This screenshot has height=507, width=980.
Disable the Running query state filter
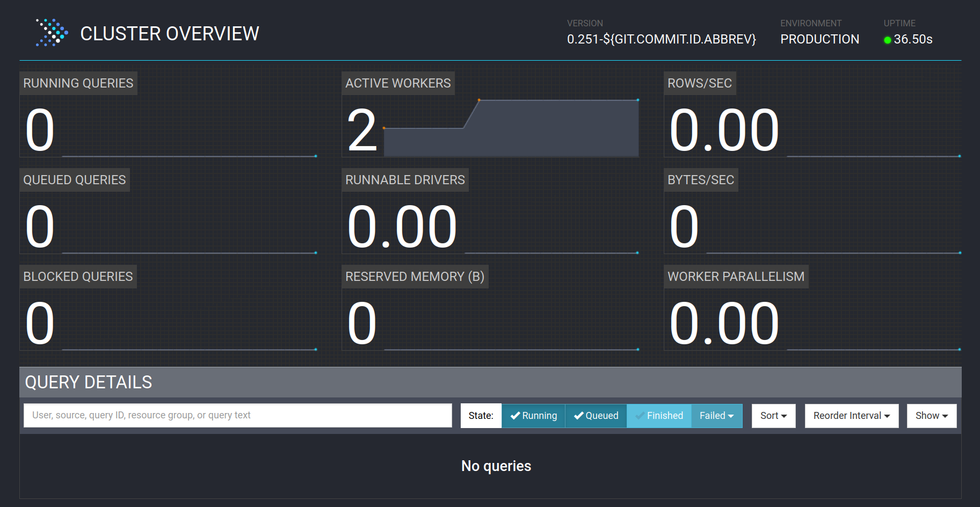pyautogui.click(x=533, y=415)
